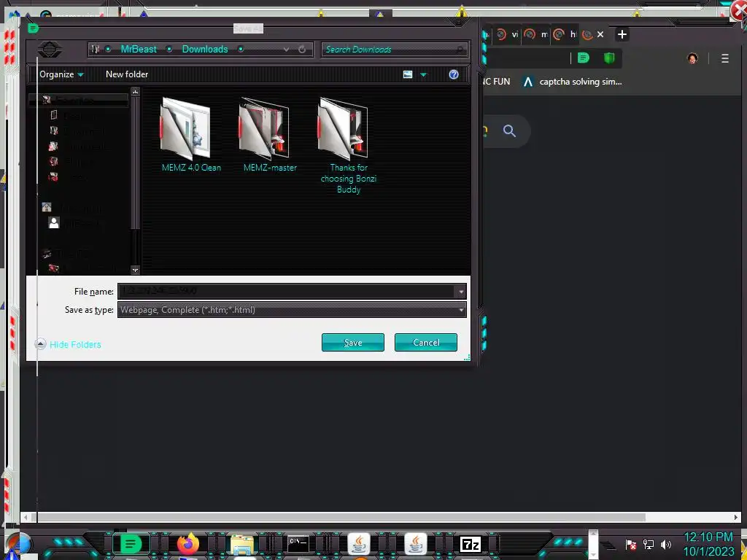747x560 pixels.
Task: Expand the breadcrumb arrow after Downloads
Action: click(241, 49)
